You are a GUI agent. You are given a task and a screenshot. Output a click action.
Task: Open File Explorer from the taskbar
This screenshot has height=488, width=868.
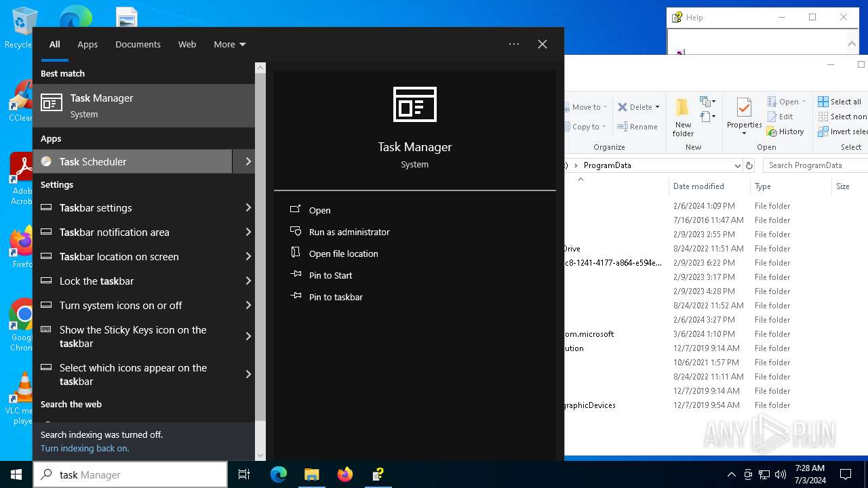[312, 474]
